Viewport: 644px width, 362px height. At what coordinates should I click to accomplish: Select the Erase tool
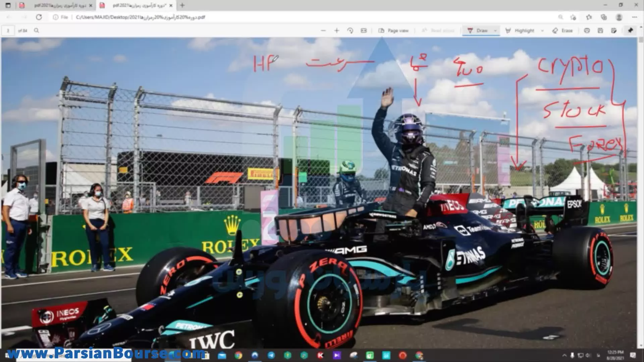click(x=563, y=31)
